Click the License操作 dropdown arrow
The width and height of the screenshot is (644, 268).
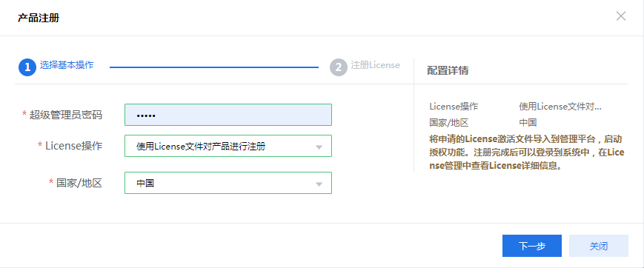point(319,147)
